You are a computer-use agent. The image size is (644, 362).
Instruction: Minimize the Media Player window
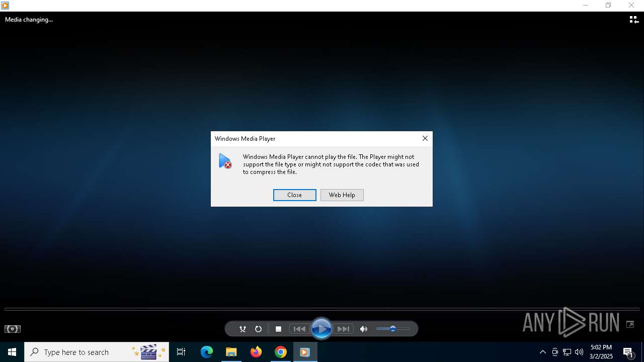585,6
